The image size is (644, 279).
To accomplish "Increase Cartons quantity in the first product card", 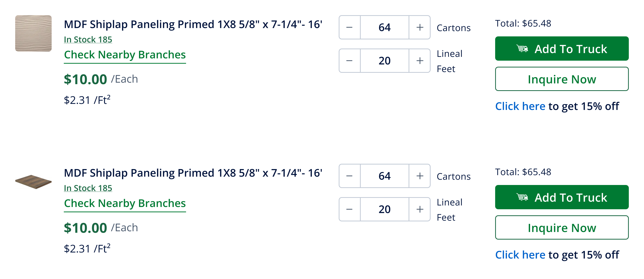I will [x=420, y=27].
